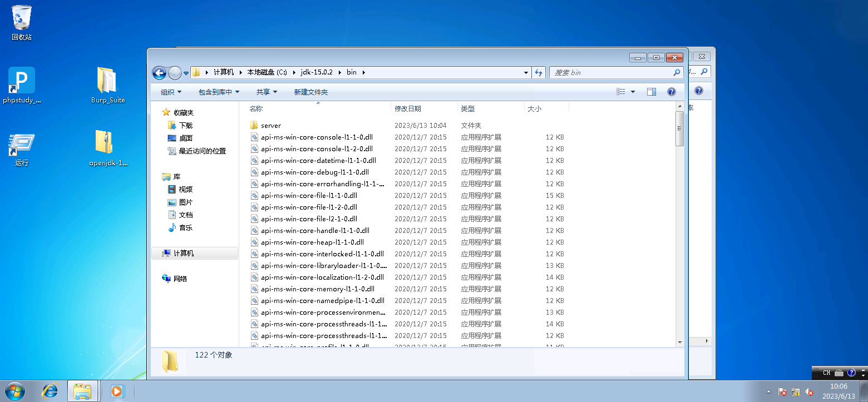This screenshot has height=402, width=868.
Task: Expand the address bar history dropdown
Action: click(526, 72)
